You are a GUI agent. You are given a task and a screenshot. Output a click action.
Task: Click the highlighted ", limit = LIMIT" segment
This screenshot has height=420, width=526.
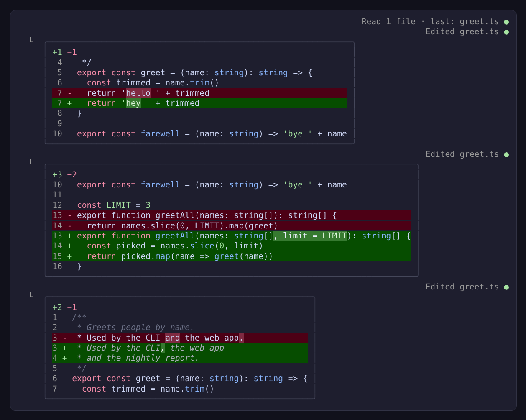coord(310,236)
